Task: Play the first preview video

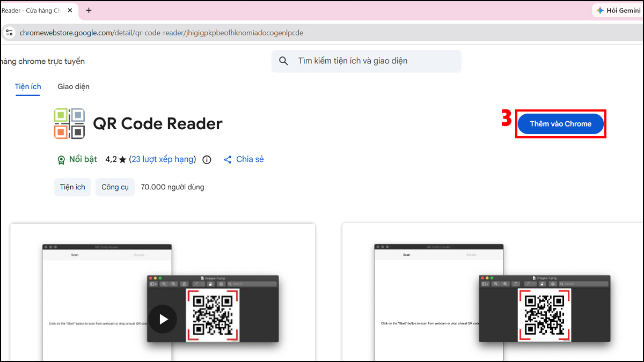Action: 163,319
